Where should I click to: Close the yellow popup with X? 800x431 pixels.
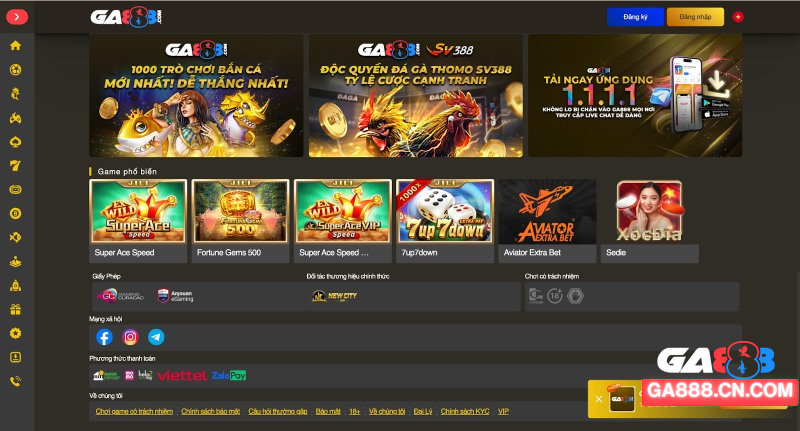click(x=598, y=399)
